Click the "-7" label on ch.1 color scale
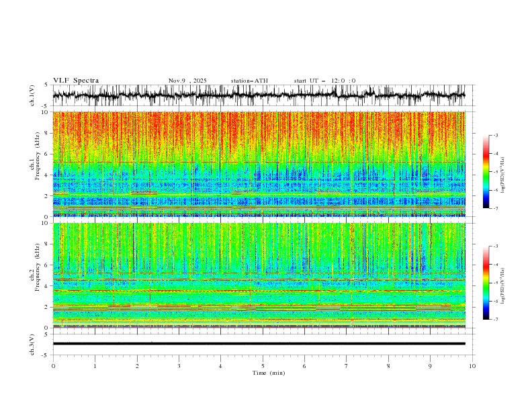The width and height of the screenshot is (532, 411). [x=496, y=208]
